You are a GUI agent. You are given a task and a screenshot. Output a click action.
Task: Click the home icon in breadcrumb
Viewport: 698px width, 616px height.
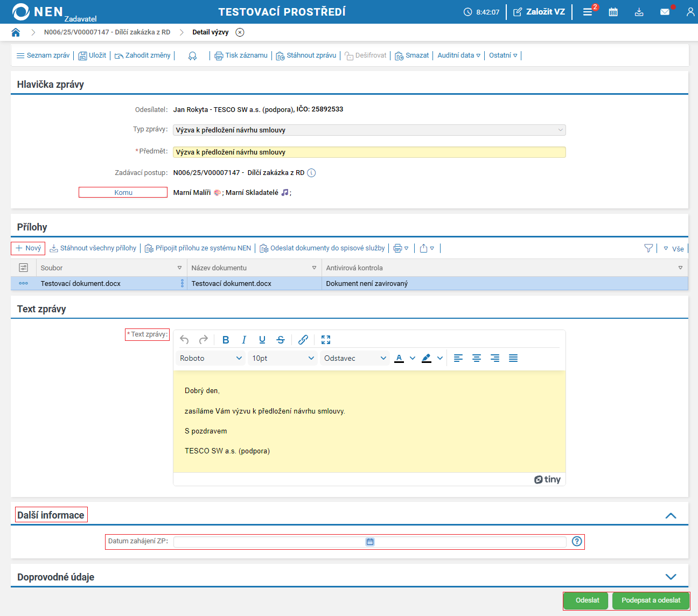(16, 32)
